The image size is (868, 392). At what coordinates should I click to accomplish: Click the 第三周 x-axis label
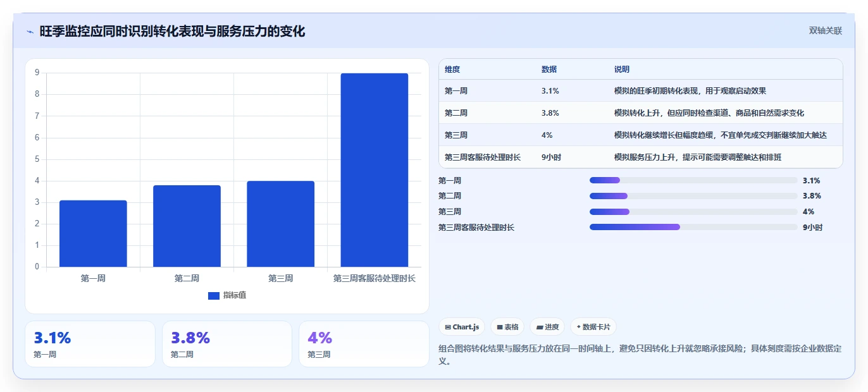point(280,278)
